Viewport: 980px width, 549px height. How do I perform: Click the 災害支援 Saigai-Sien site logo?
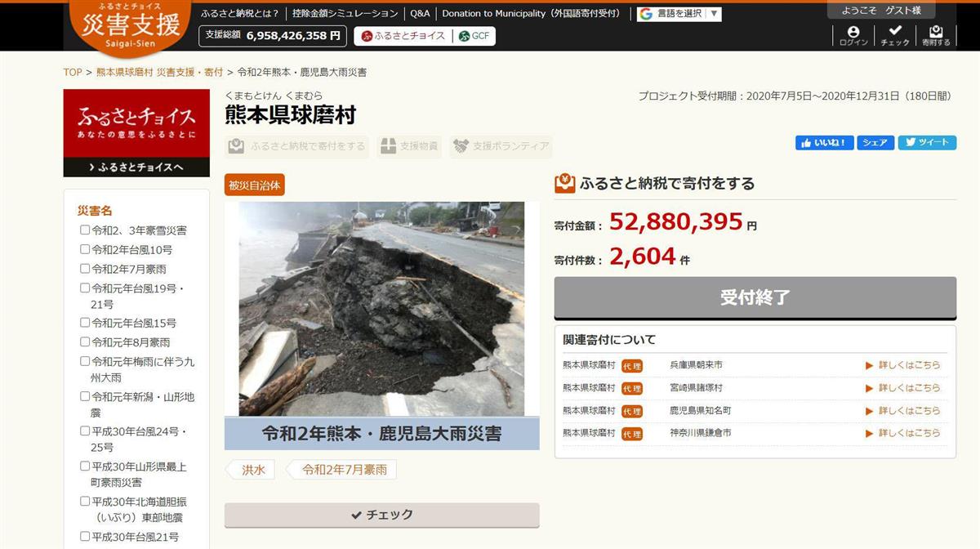(x=131, y=25)
